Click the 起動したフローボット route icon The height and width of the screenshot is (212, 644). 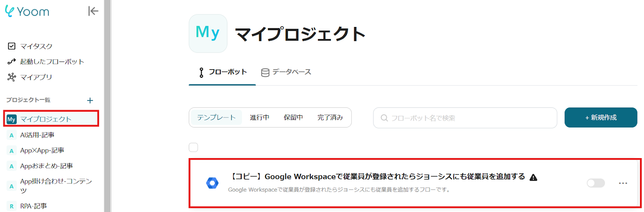coord(12,62)
